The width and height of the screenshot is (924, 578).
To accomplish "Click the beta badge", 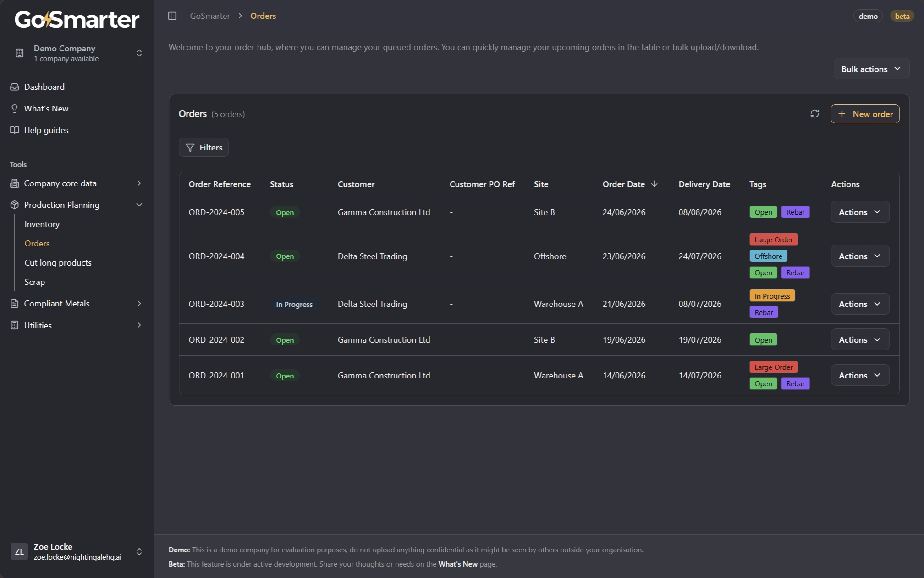I will click(902, 16).
